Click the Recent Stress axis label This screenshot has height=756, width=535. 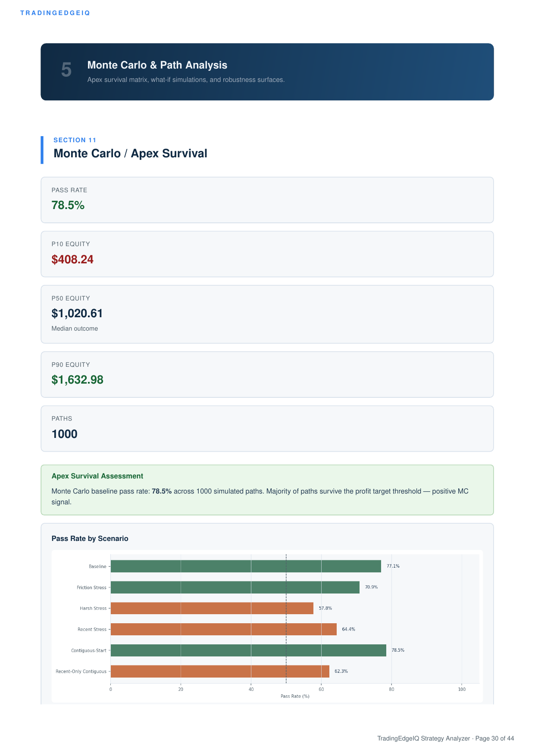pos(92,629)
